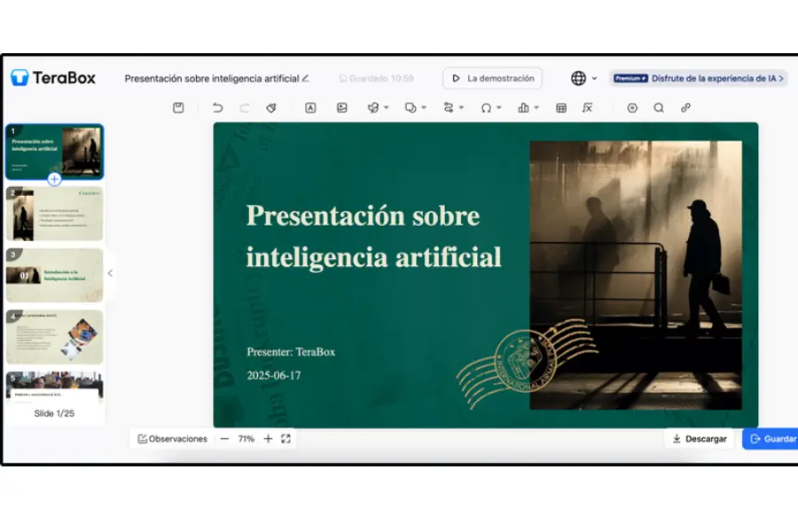Insert an image from the toolbar
The height and width of the screenshot is (532, 798).
pyautogui.click(x=342, y=107)
